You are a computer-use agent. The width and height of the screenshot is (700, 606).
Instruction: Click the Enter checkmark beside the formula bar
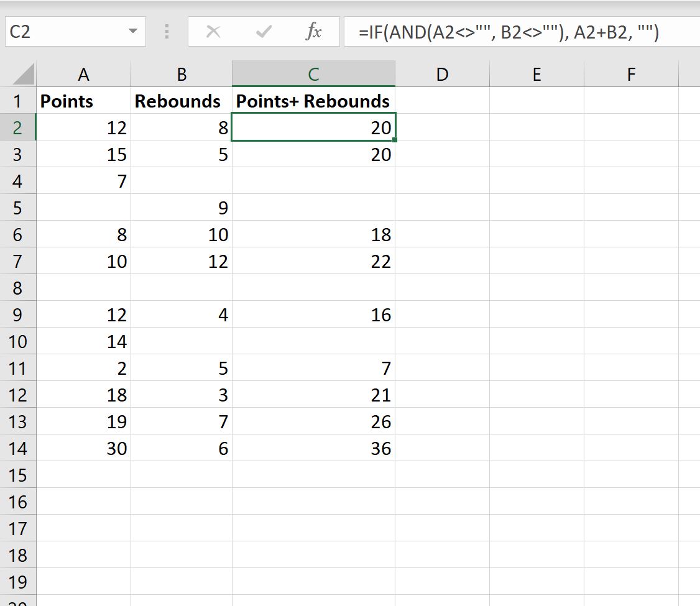click(x=264, y=30)
